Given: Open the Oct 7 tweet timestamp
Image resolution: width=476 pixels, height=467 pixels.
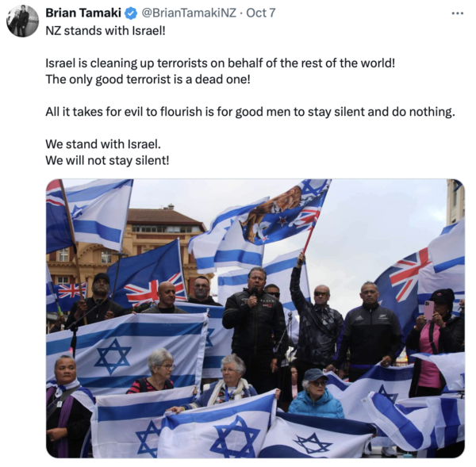Looking at the screenshot, I should (261, 13).
